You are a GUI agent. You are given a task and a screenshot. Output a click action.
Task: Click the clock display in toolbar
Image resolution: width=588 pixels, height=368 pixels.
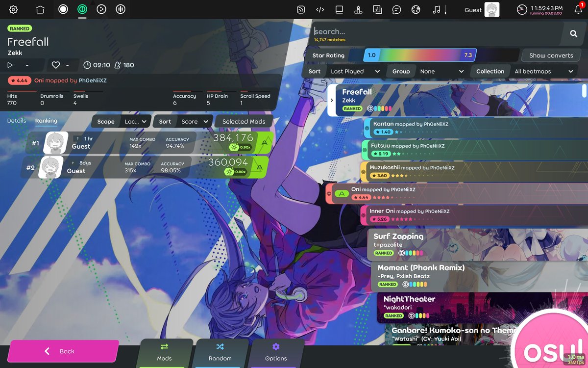(x=540, y=9)
